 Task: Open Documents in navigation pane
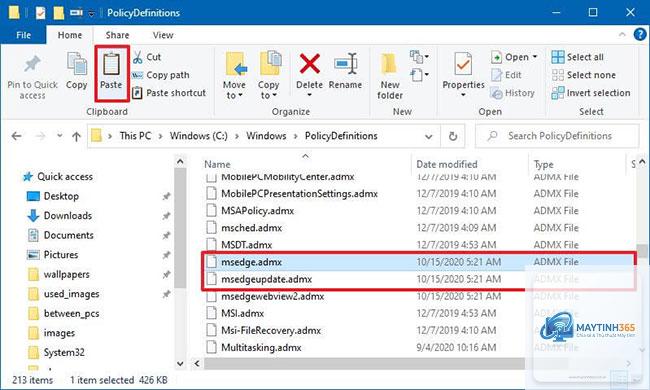[x=61, y=235]
